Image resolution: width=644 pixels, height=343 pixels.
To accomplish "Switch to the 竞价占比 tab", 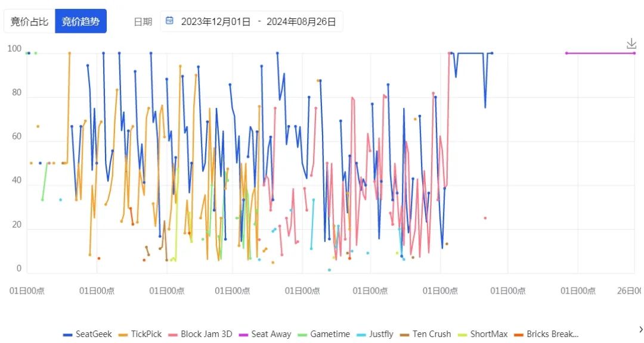I will coord(29,21).
